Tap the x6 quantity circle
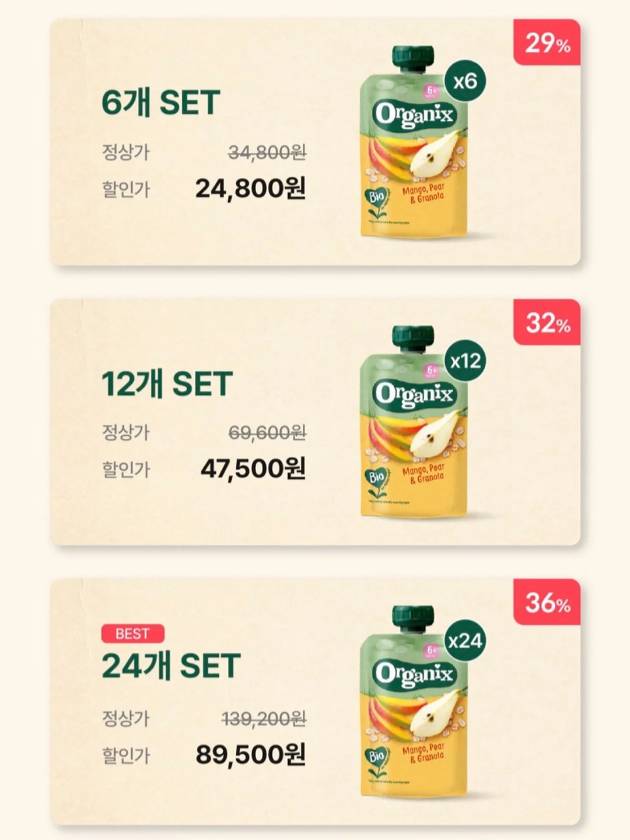630x840 pixels. point(465,80)
